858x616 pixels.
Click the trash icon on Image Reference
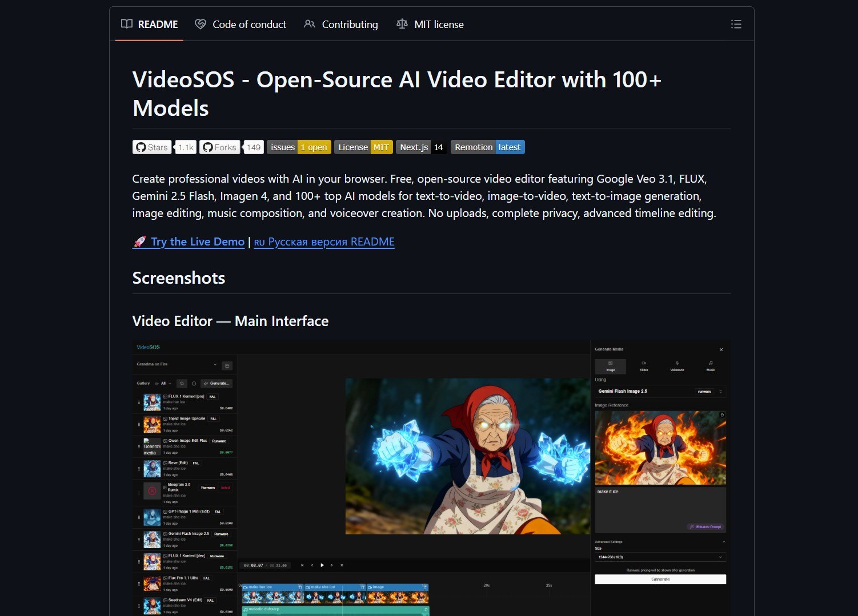[722, 415]
